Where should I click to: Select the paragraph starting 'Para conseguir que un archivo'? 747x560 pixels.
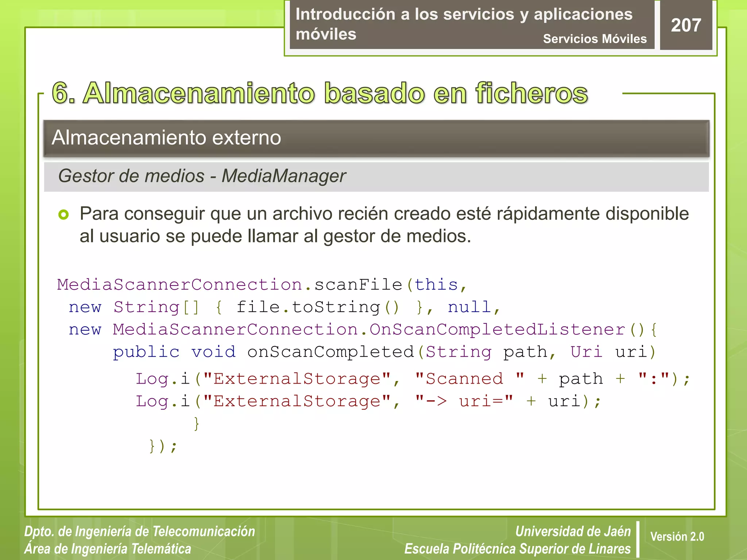(x=384, y=225)
